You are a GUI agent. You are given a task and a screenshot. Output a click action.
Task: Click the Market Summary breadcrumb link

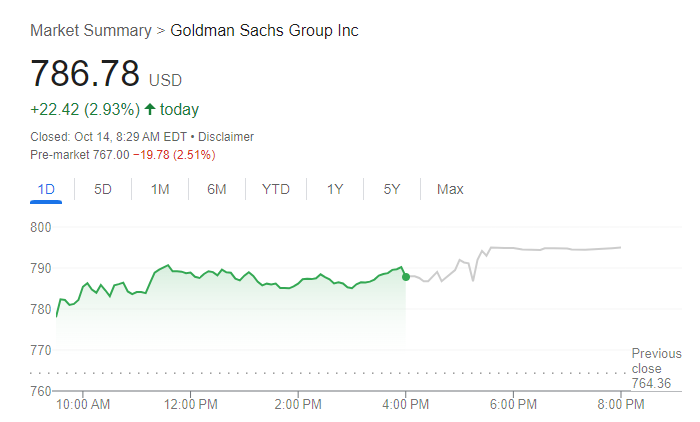tap(90, 30)
